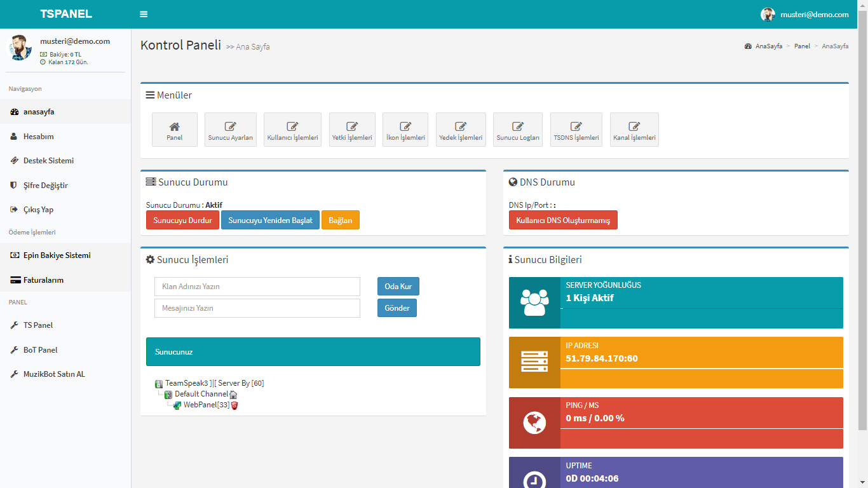Open Epin Bakiye Sistemi
Screen dimensions: 868x488
[65, 255]
